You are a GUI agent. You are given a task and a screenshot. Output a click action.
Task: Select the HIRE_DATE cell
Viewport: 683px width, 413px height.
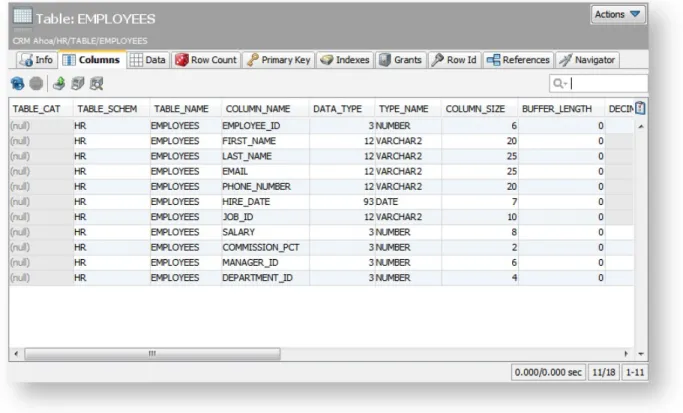pyautogui.click(x=265, y=202)
